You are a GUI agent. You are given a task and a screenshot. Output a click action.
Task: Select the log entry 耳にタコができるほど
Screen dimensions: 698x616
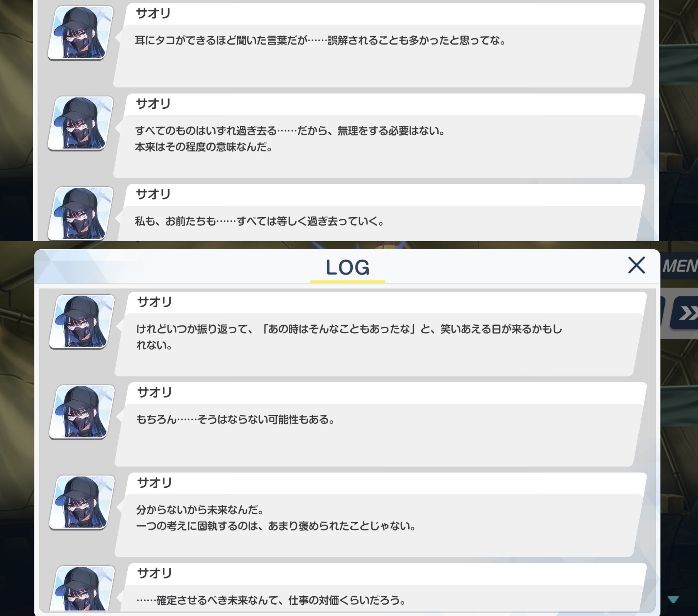pos(379,45)
